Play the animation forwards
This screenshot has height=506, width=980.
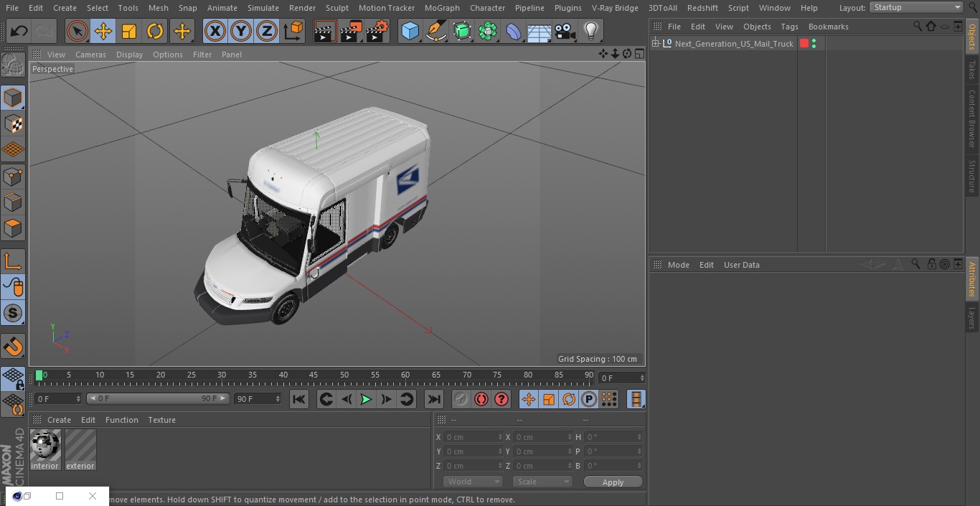(366, 399)
